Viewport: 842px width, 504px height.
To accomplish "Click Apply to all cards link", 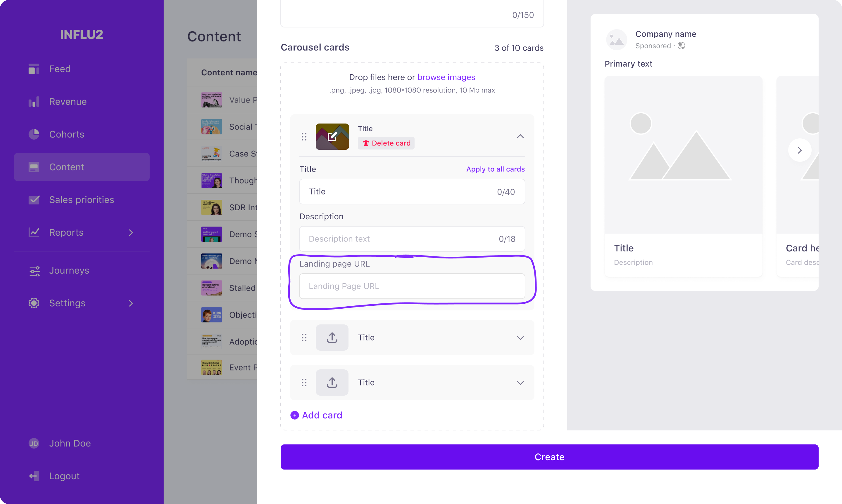I will (x=495, y=169).
